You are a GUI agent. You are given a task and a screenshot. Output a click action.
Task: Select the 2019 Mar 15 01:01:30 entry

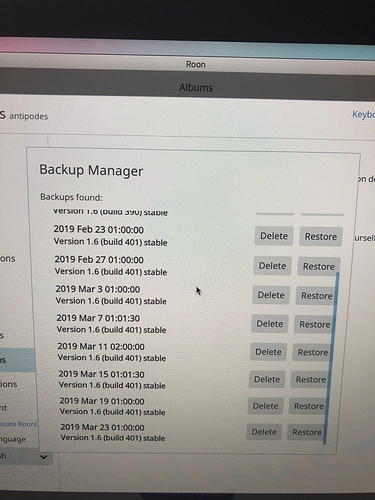pyautogui.click(x=112, y=379)
